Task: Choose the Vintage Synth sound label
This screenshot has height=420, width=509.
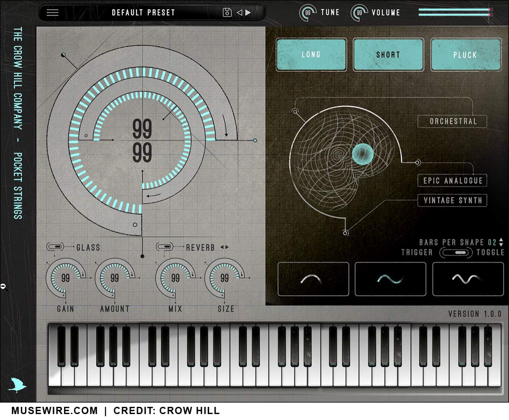Action: click(453, 200)
